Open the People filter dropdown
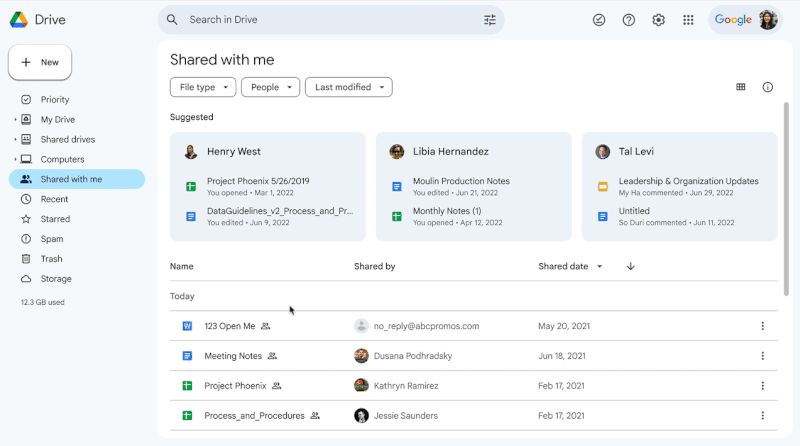Image resolution: width=800 pixels, height=446 pixels. [x=271, y=87]
